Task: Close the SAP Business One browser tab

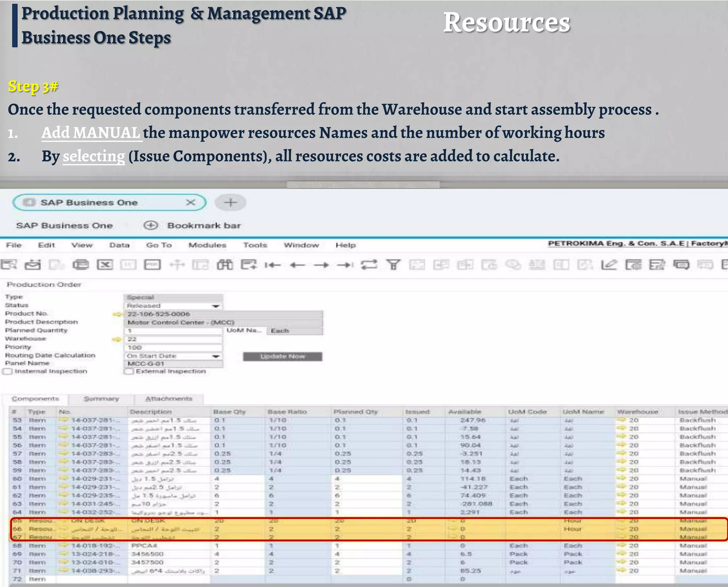Action: tap(191, 202)
